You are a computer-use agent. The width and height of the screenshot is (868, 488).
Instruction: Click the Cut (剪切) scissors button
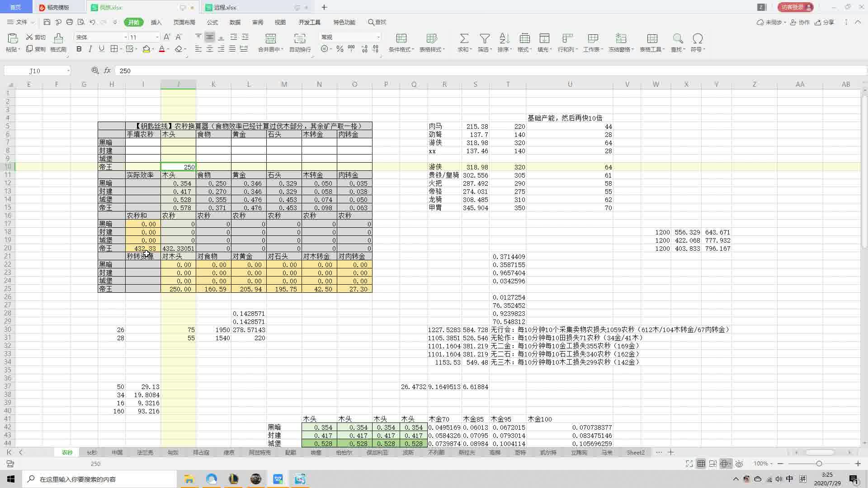[x=36, y=37]
